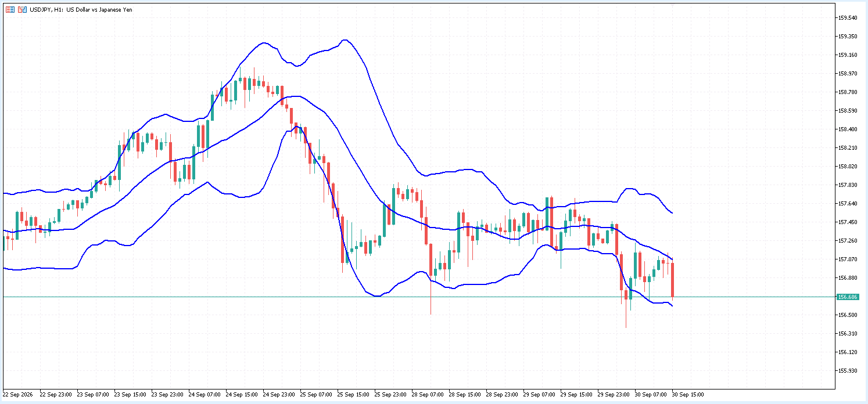
Task: Select the latest red candle at chart's right edge
Action: tap(672, 280)
